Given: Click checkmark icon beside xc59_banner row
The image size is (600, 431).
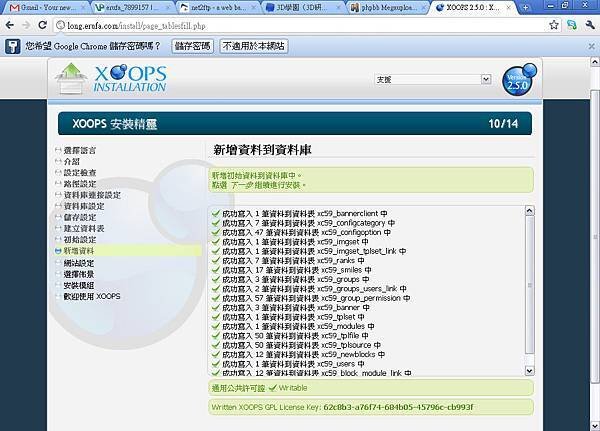Looking at the screenshot, I should coord(215,307).
